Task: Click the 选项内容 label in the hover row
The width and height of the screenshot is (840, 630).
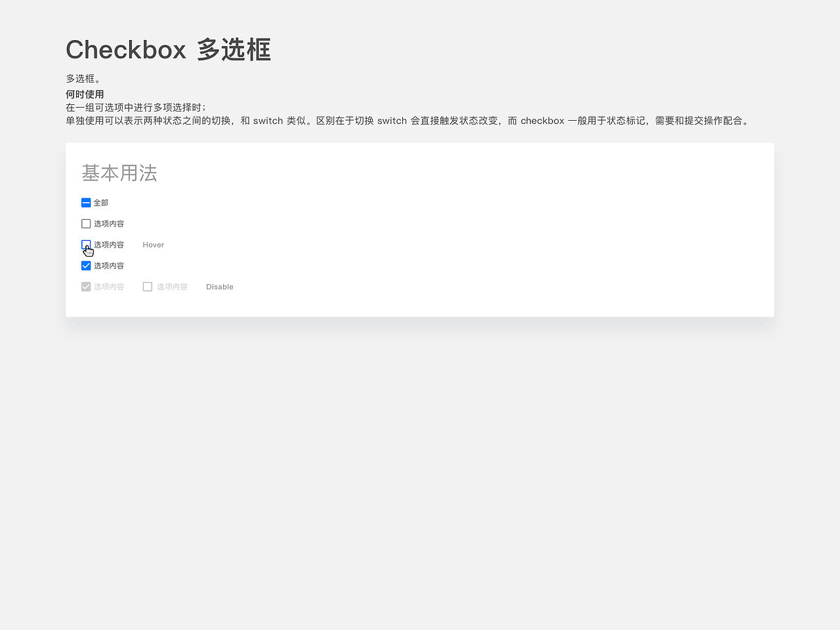Action: 109,245
